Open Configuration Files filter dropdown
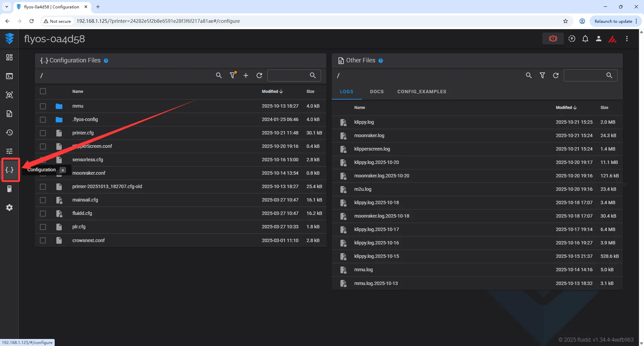 click(232, 75)
